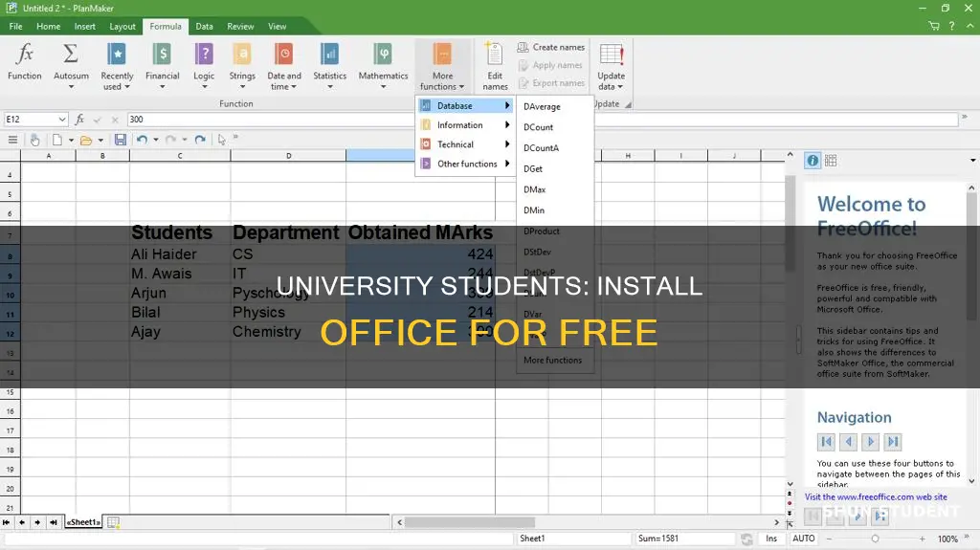Expand the cell reference E12 dropdown
Screen dimensions: 980x550
62,119
